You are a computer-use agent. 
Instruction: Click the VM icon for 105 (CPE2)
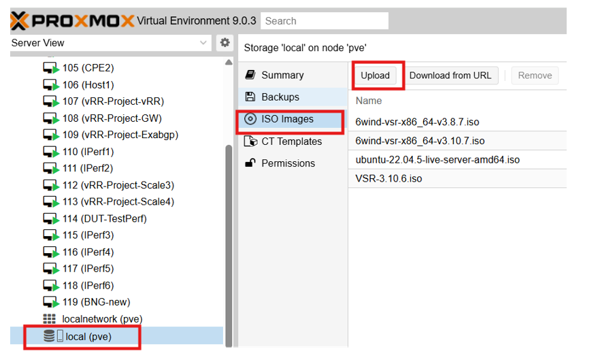51,68
